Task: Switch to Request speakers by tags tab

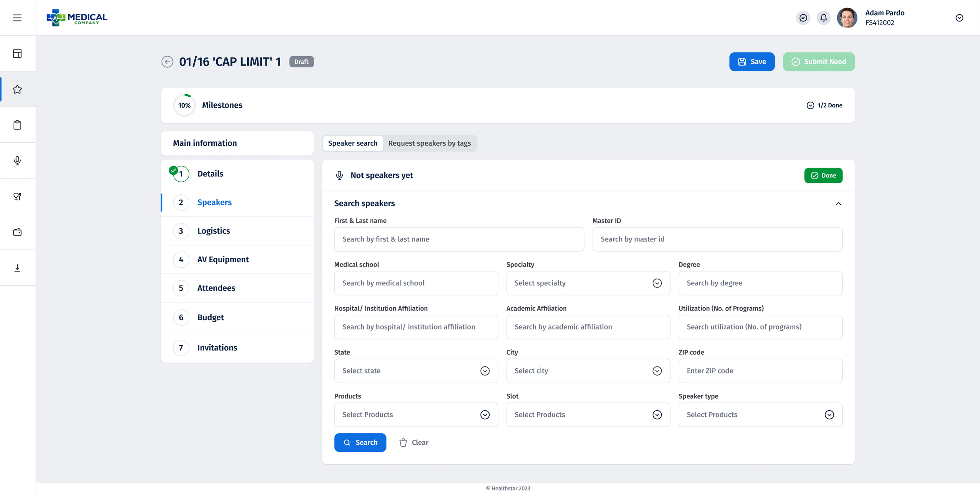Action: 429,143
